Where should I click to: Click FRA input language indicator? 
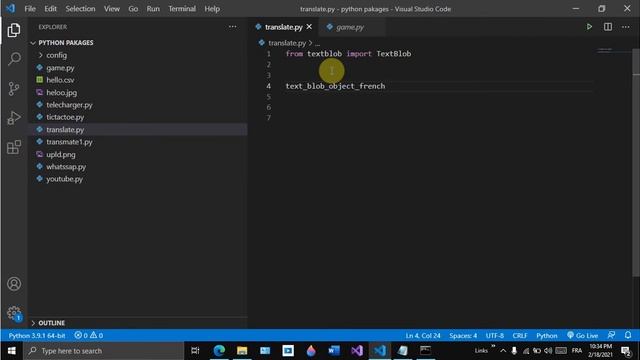pyautogui.click(x=577, y=351)
